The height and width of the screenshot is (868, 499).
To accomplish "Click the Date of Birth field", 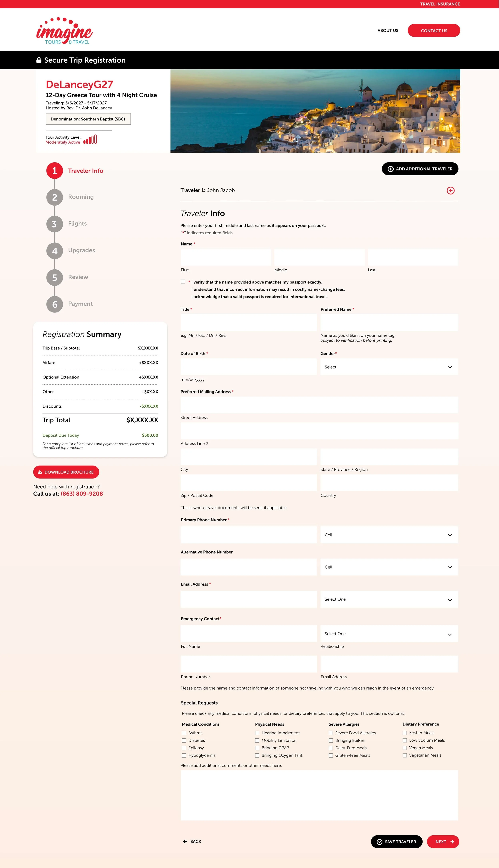I will pyautogui.click(x=249, y=367).
